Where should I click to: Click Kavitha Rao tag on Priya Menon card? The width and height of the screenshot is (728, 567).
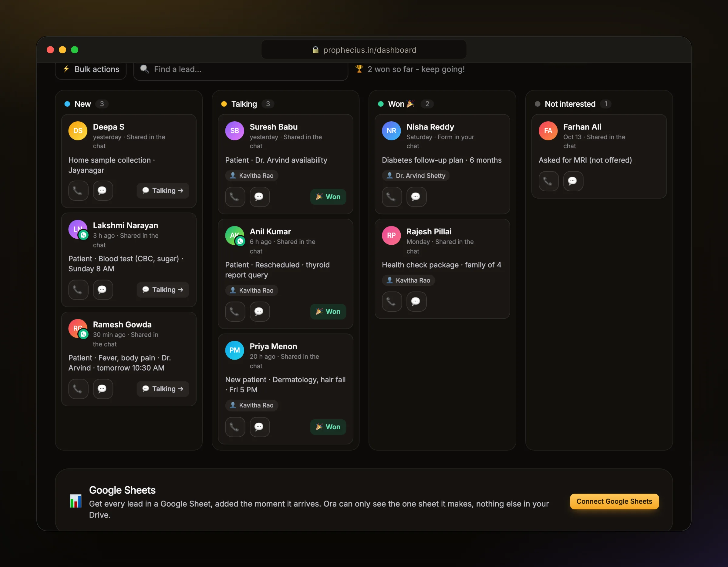(x=252, y=405)
